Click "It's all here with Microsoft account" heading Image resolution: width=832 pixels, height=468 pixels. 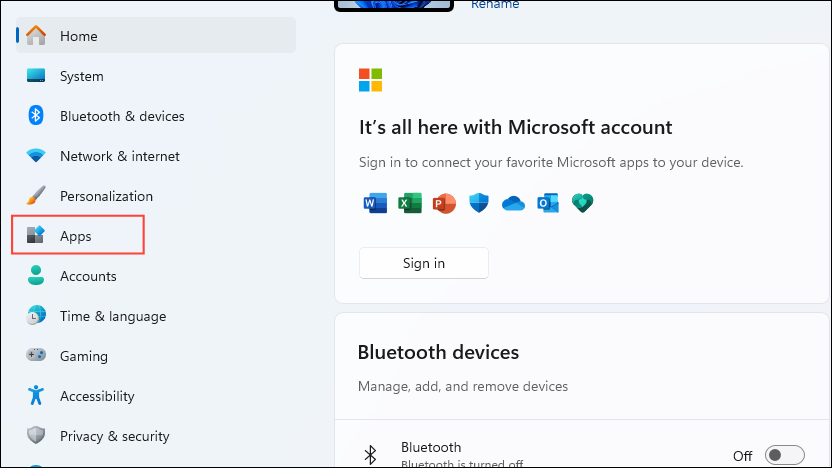pos(515,127)
